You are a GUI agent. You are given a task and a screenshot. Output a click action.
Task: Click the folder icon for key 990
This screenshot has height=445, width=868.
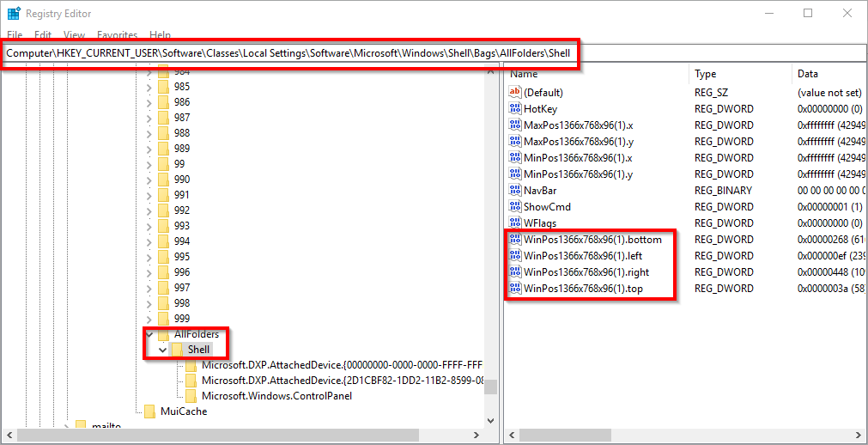pyautogui.click(x=163, y=180)
